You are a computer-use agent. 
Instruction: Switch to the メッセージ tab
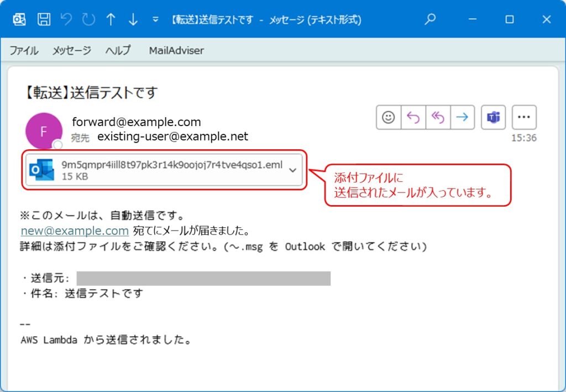(x=72, y=50)
